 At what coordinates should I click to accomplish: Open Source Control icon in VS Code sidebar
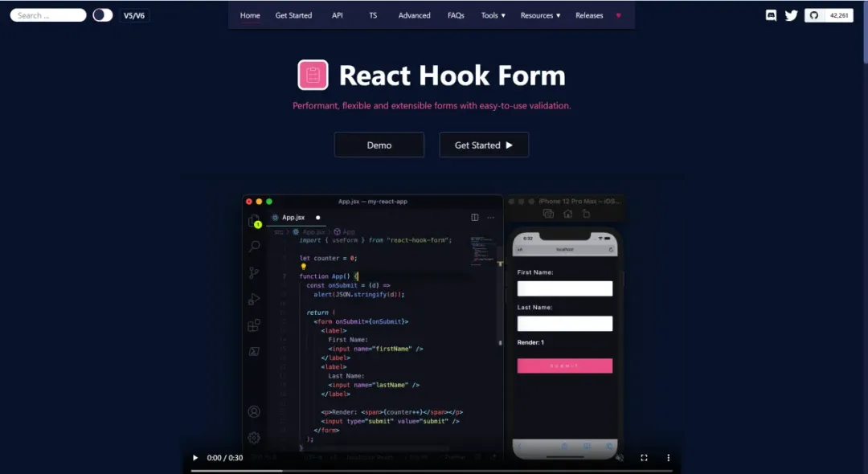tap(254, 272)
